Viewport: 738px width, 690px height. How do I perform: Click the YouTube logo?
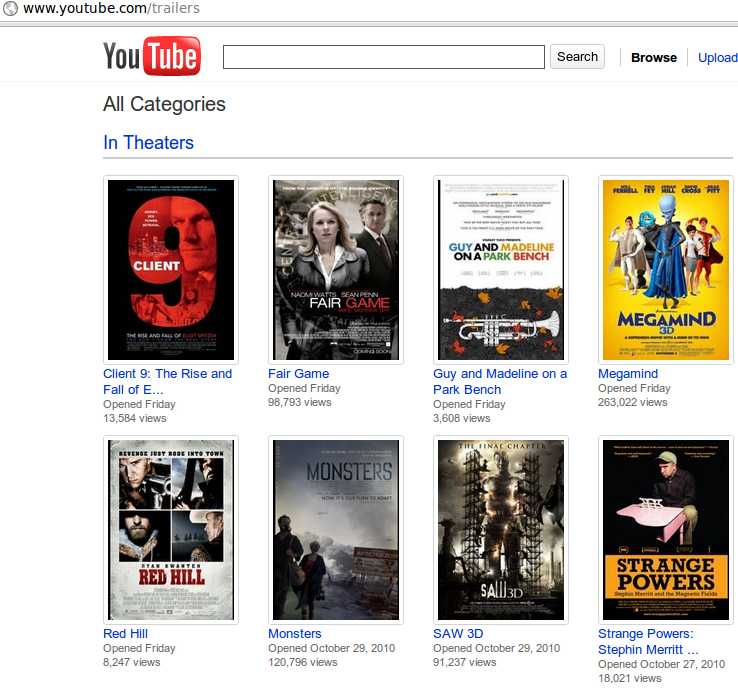[151, 57]
